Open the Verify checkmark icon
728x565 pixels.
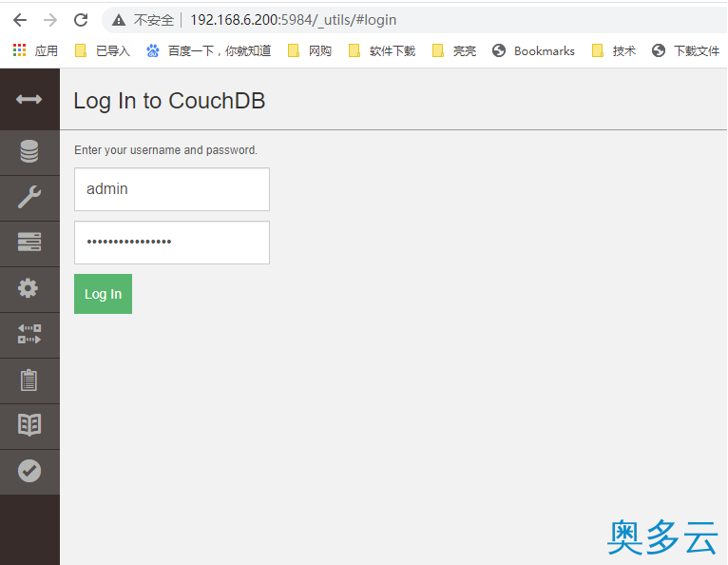[29, 471]
